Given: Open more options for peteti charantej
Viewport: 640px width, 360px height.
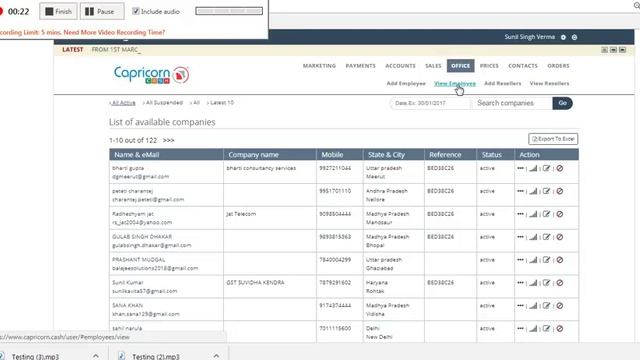Looking at the screenshot, I should point(520,191).
